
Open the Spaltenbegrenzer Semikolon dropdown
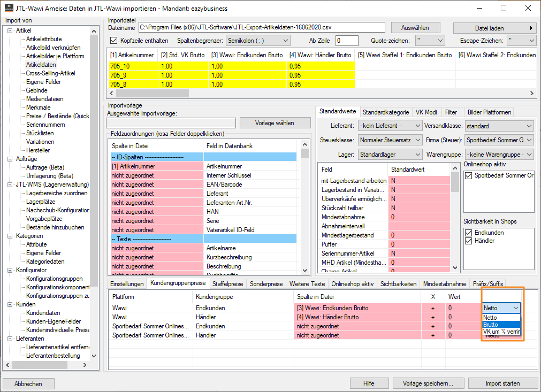click(x=258, y=41)
